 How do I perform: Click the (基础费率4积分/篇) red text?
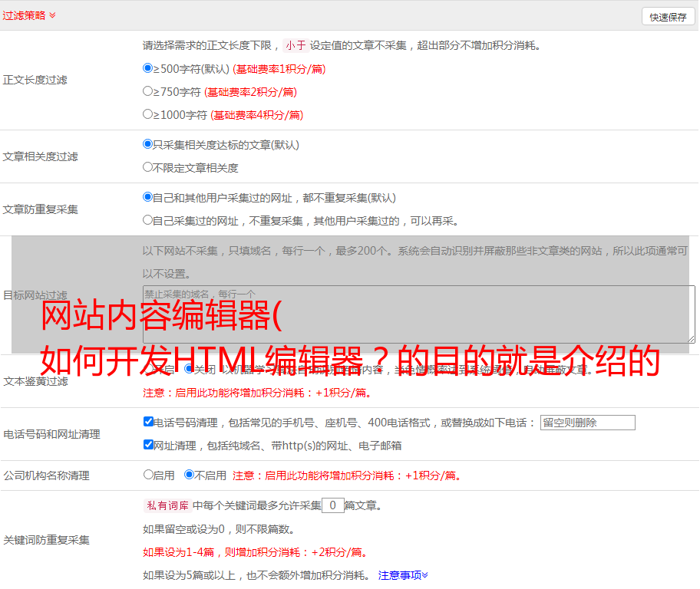(x=256, y=115)
